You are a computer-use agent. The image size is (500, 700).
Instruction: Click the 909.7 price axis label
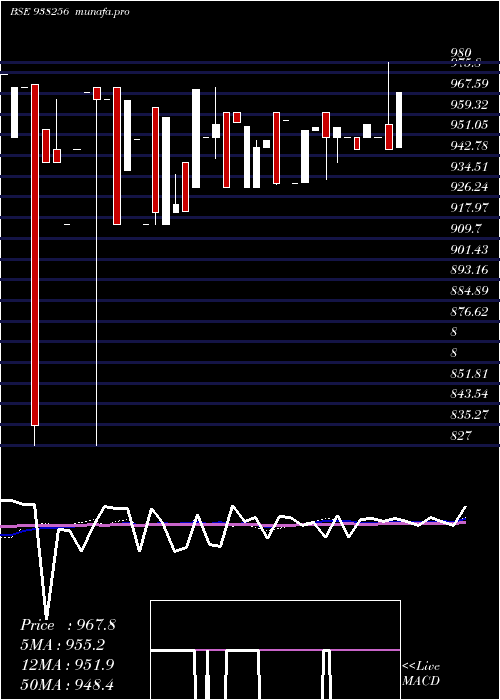click(466, 229)
